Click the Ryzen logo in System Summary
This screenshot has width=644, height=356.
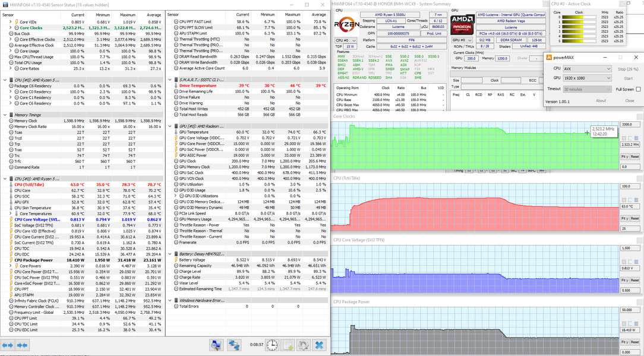346,24
